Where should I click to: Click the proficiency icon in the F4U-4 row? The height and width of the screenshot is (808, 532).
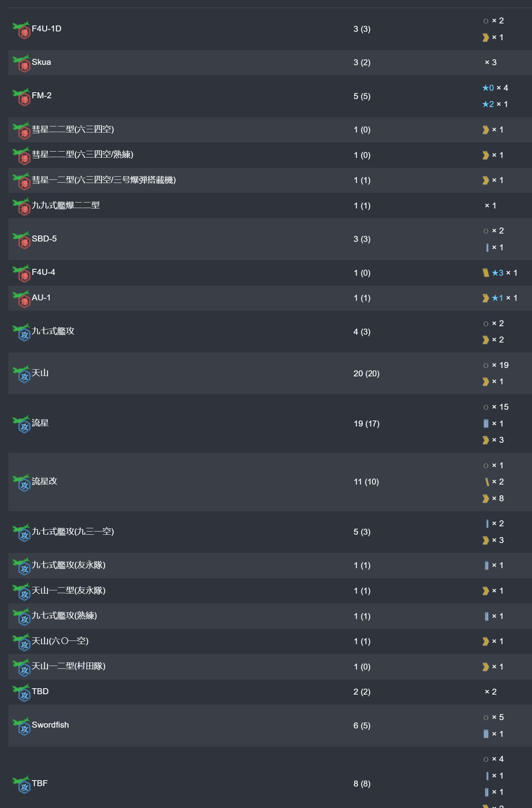tap(485, 273)
